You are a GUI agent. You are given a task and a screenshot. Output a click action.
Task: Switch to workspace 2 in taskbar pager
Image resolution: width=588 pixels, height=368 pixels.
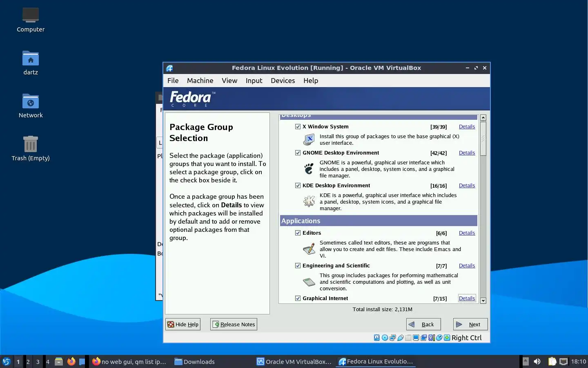click(x=28, y=361)
